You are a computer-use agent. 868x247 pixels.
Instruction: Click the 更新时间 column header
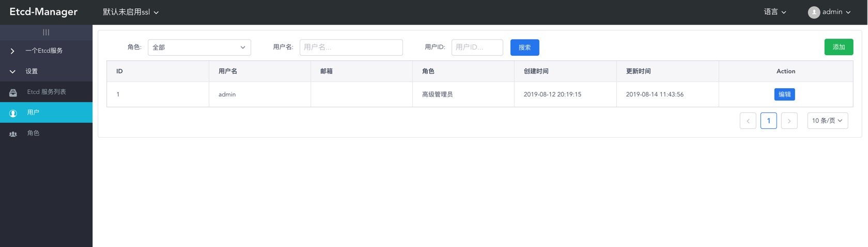click(x=668, y=71)
